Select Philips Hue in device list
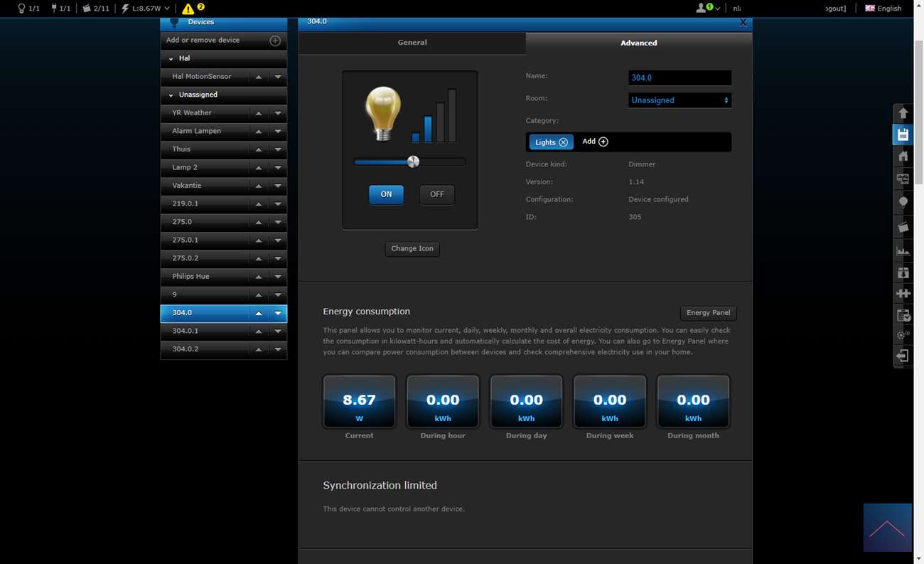 [x=205, y=276]
